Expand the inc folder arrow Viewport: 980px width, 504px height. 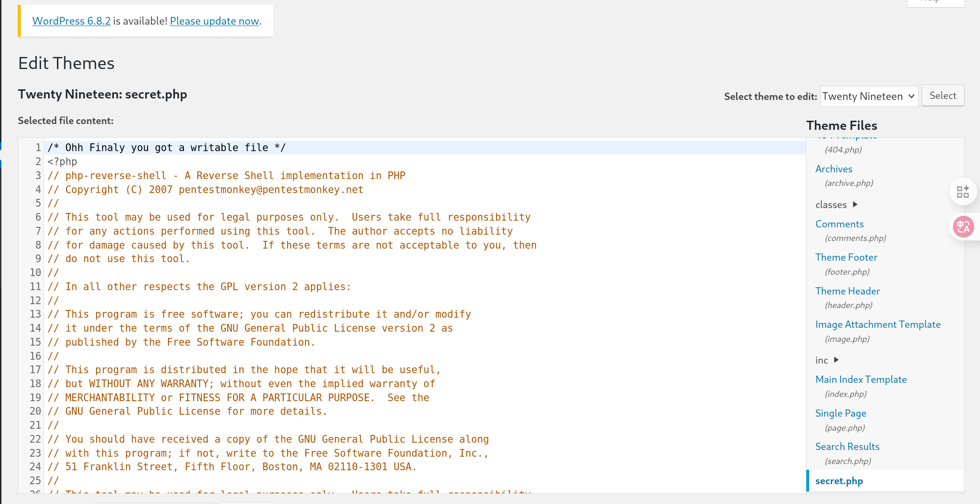coord(836,360)
